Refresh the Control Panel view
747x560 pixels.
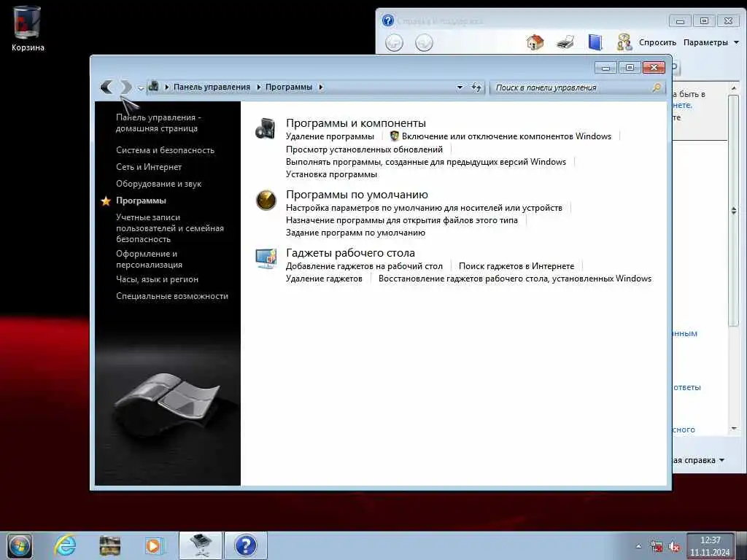click(x=476, y=87)
